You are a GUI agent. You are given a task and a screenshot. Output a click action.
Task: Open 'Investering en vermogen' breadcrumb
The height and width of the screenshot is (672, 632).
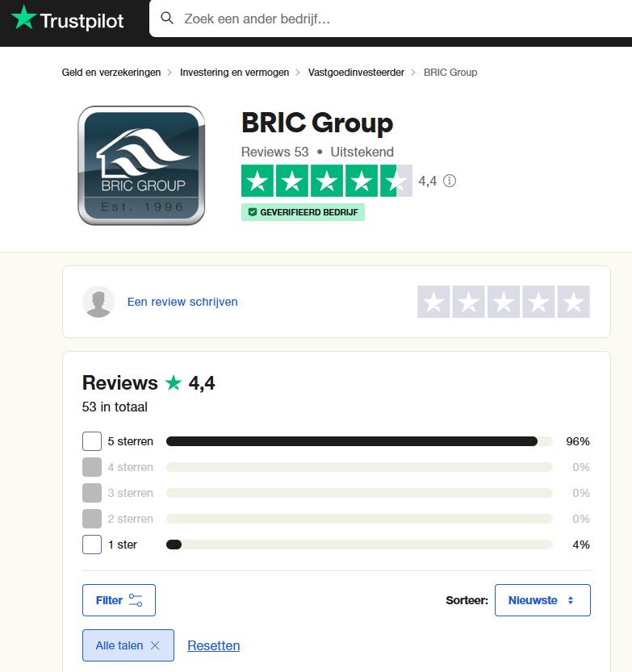point(235,73)
